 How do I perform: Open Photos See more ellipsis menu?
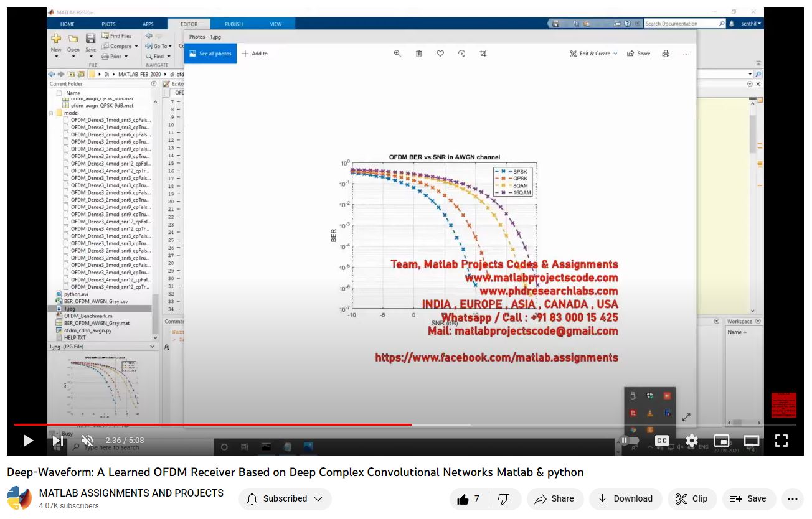tap(686, 54)
